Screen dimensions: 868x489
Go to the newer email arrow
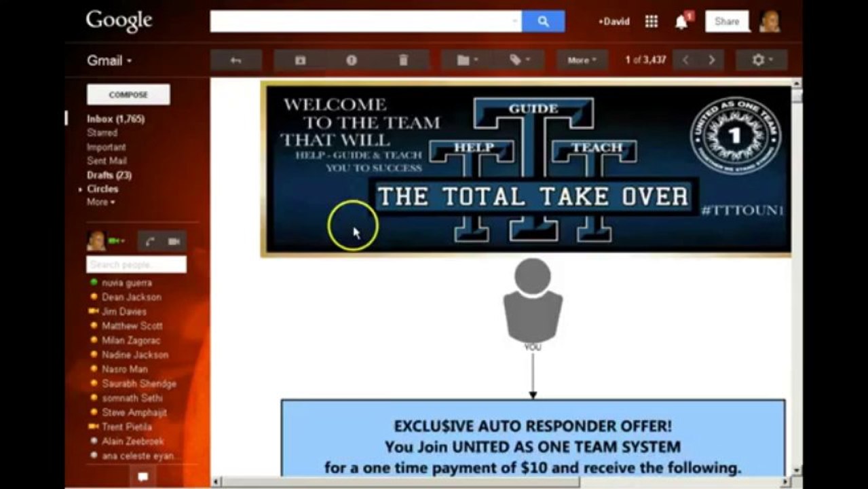point(685,60)
